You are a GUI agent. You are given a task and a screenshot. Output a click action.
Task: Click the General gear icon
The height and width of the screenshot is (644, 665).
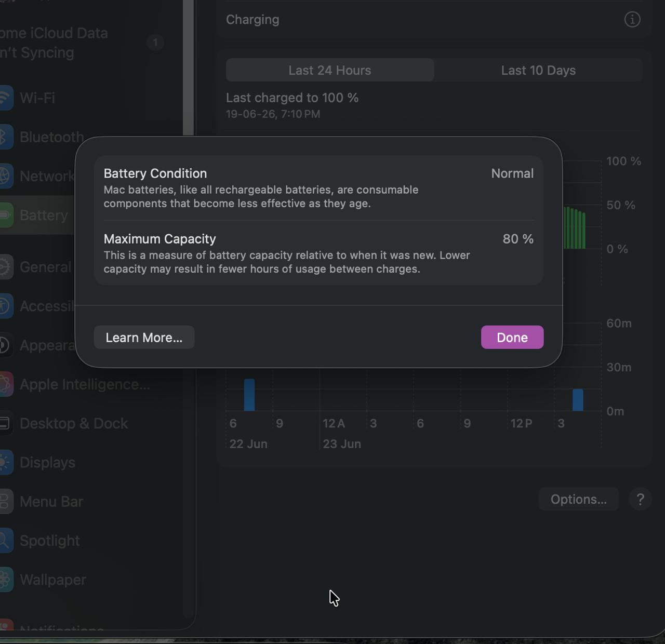pos(6,267)
